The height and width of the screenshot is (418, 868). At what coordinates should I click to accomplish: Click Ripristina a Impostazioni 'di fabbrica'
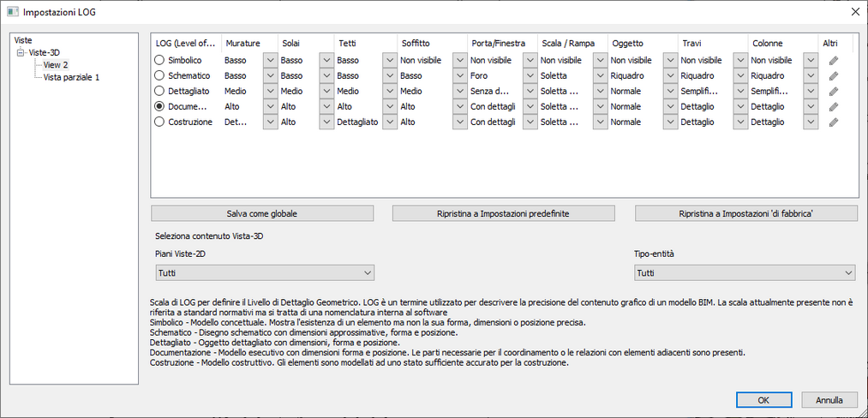[746, 213]
